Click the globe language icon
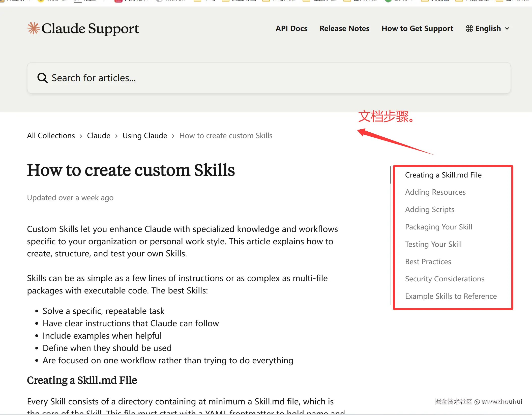Screen dimensions: 532x415 coord(469,28)
